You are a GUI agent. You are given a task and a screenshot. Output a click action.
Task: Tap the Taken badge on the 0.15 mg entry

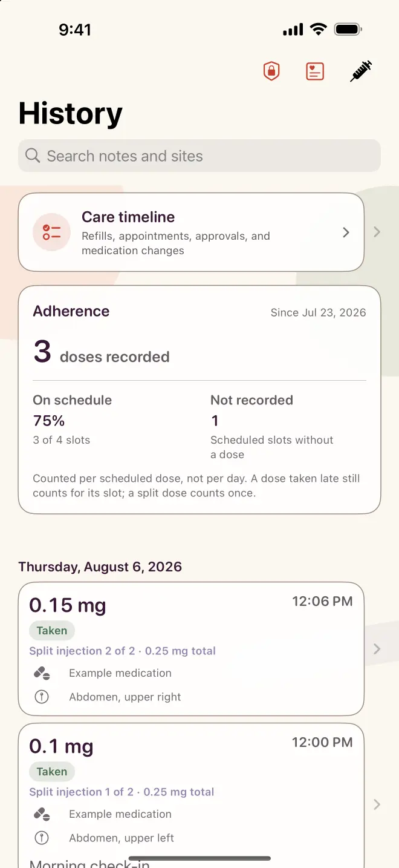(52, 631)
